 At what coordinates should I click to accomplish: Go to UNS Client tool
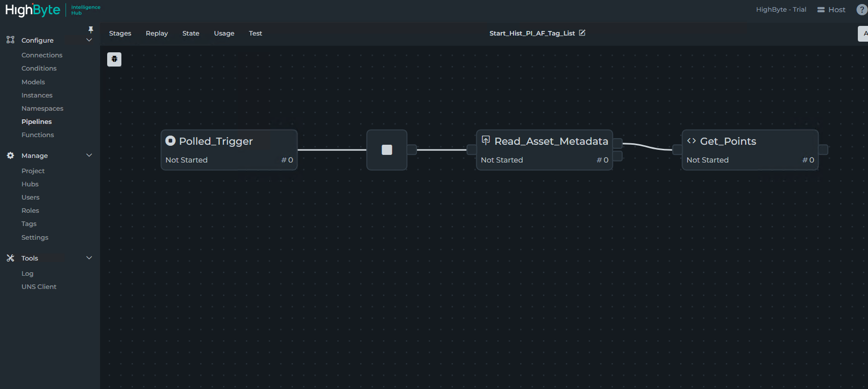39,287
